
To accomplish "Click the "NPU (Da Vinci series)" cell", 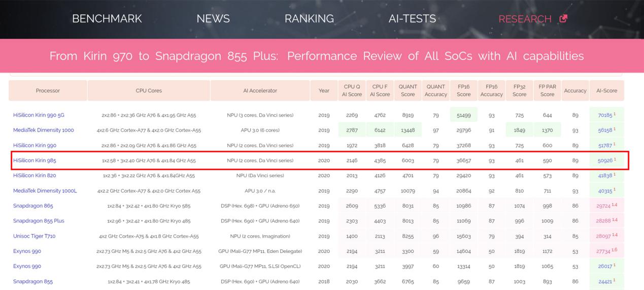I will tap(260, 175).
